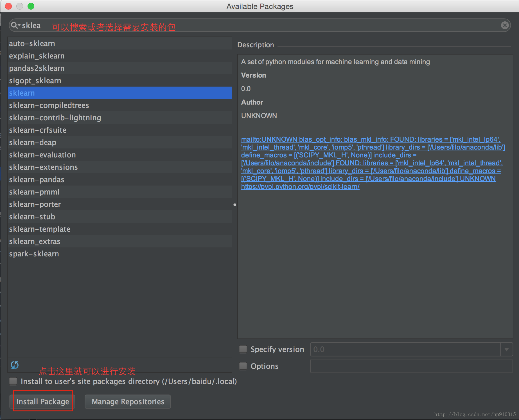
Task: Click the Install Package button
Action: (x=43, y=401)
